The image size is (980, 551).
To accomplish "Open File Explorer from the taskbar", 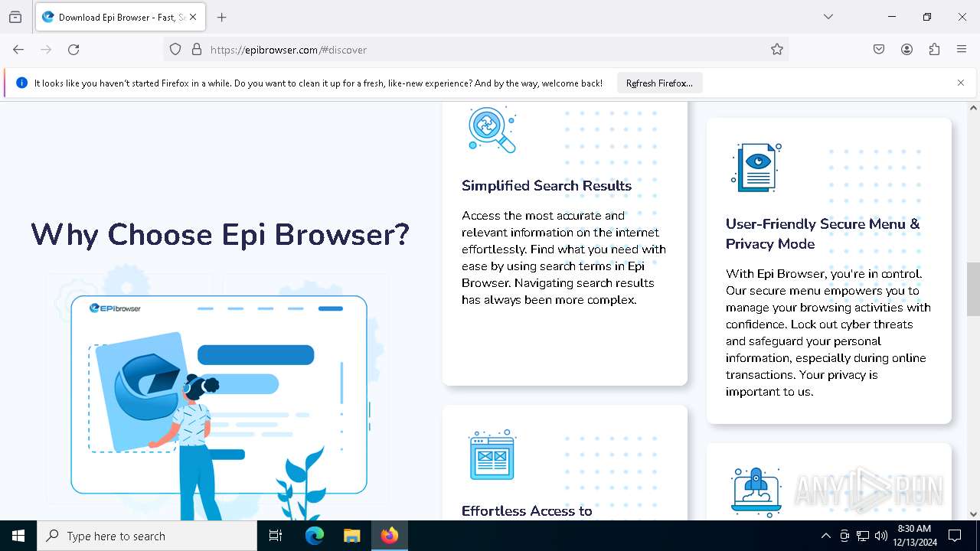I will tap(351, 536).
